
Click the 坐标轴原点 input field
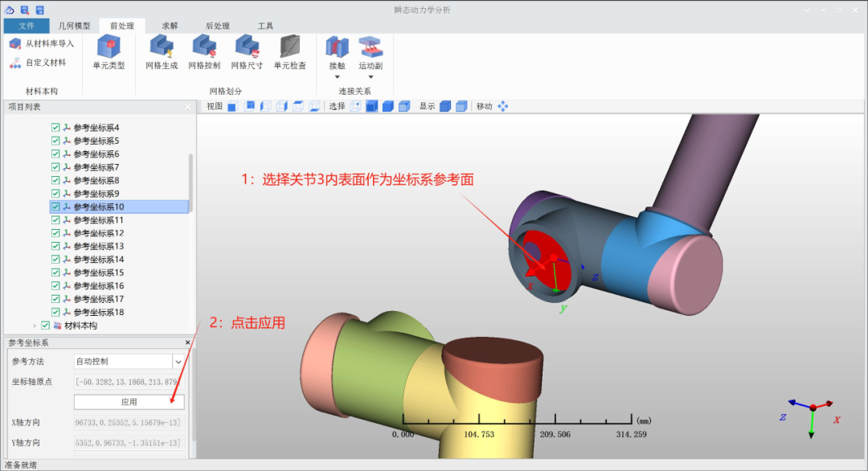129,382
